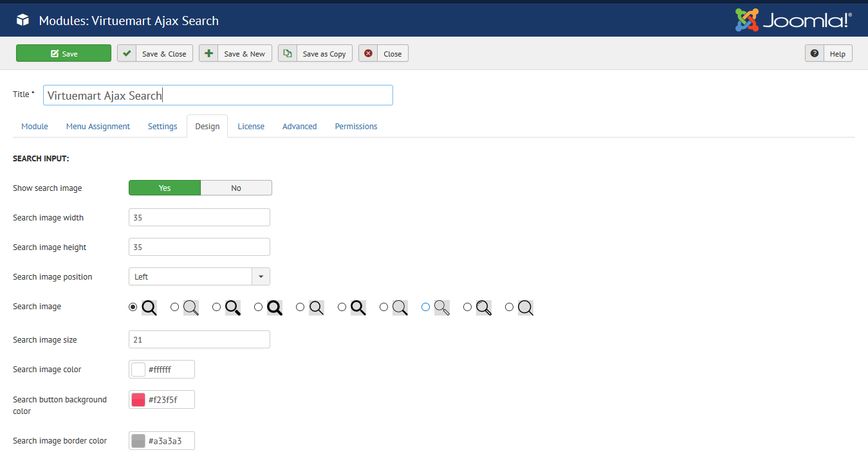Click the tenth magnifier image in Search image row
868x457 pixels.
click(526, 307)
